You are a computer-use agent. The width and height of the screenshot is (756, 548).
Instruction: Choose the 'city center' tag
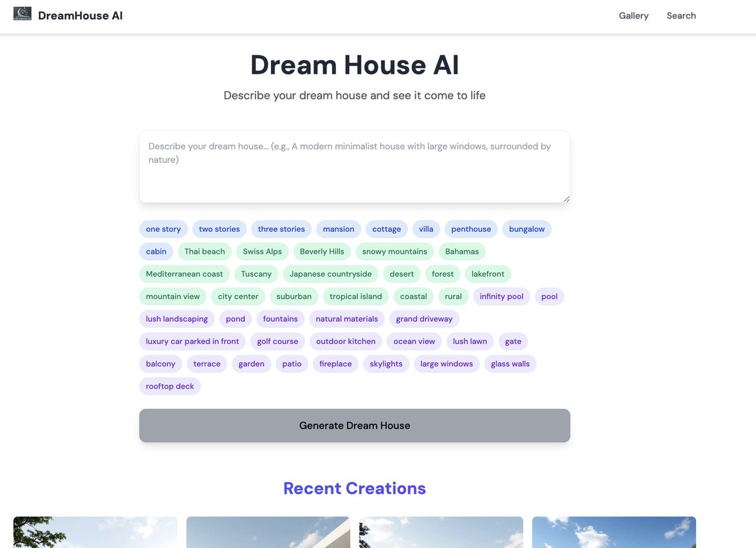238,297
